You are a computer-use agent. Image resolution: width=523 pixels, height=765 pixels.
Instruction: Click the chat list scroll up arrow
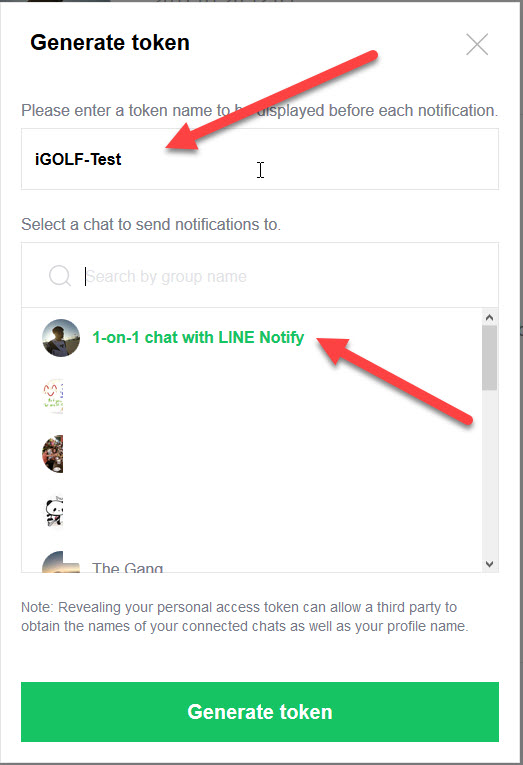[490, 318]
